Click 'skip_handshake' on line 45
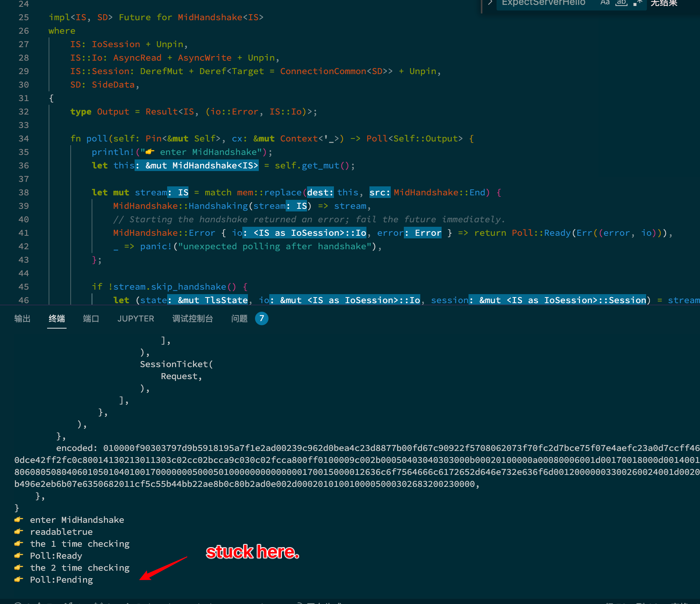The image size is (700, 604). [188, 287]
